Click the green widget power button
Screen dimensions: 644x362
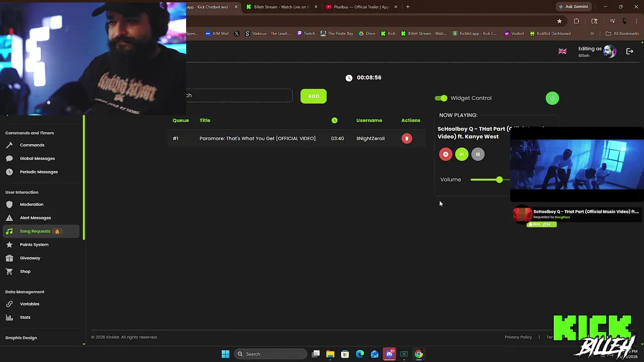(552, 98)
